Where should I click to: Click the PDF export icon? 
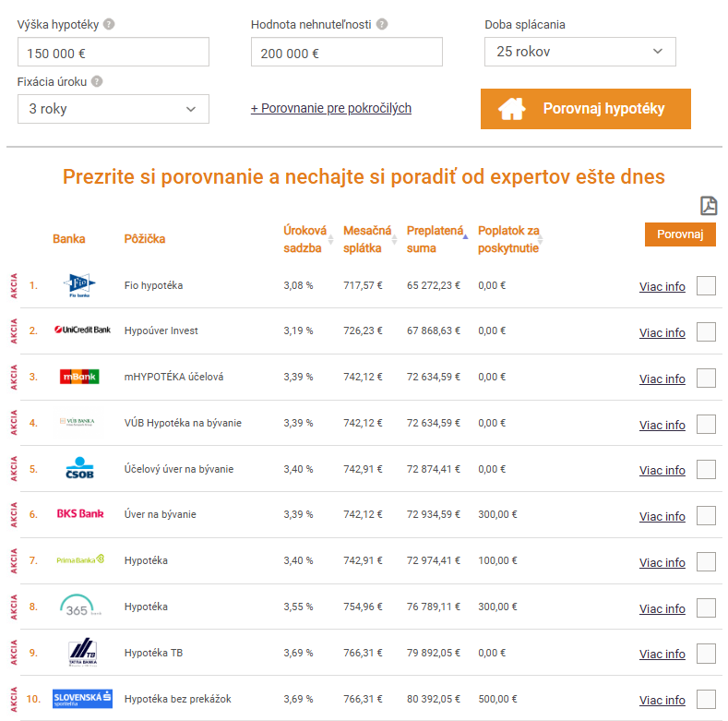click(708, 205)
